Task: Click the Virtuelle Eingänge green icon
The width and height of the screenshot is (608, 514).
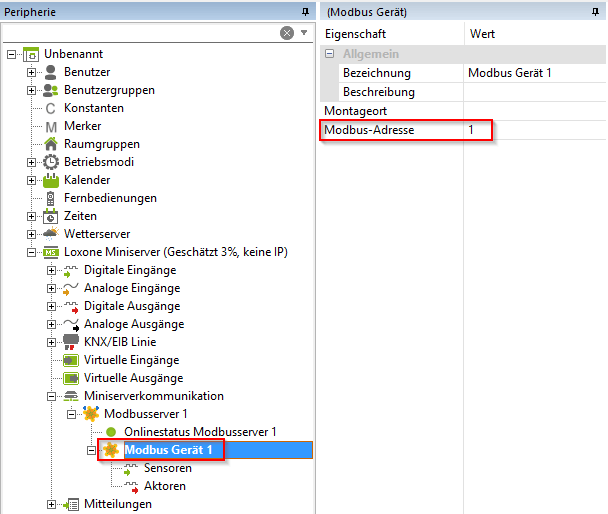Action: pos(71,360)
